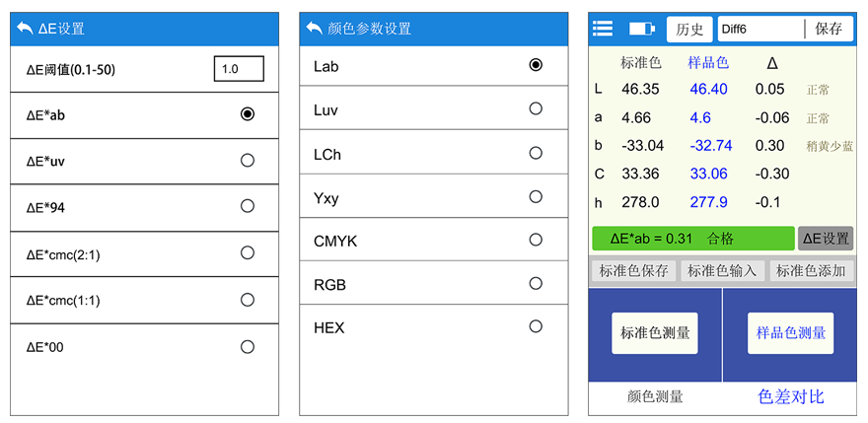Open the 历史 history button
This screenshot has width=868, height=423.
point(689,30)
